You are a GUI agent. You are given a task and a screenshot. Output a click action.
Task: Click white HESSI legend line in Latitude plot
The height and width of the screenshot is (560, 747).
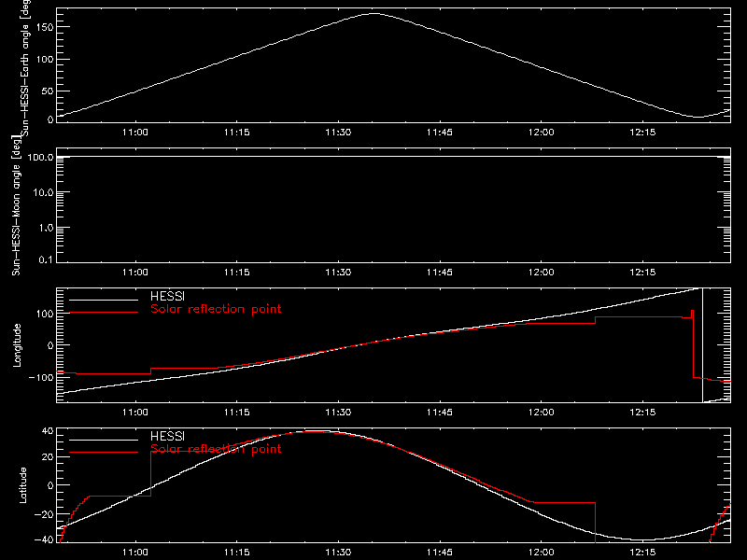click(x=104, y=440)
